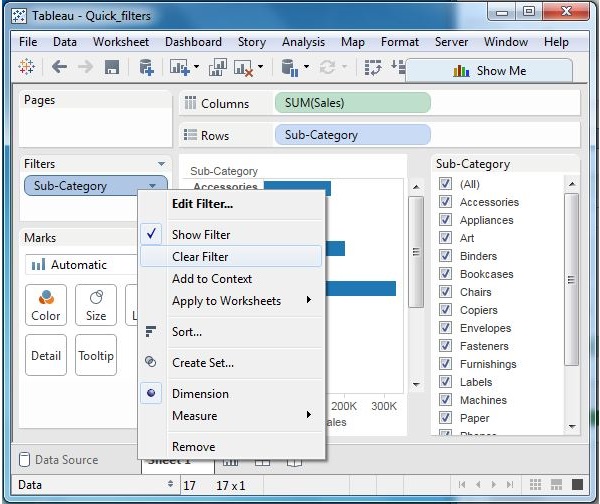Uncheck the Binders checkbox
Screen dimensions: 600x504
tap(446, 256)
